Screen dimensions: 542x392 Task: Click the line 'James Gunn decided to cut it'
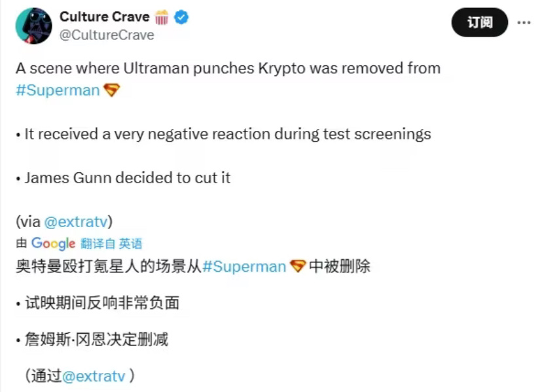coord(124,178)
